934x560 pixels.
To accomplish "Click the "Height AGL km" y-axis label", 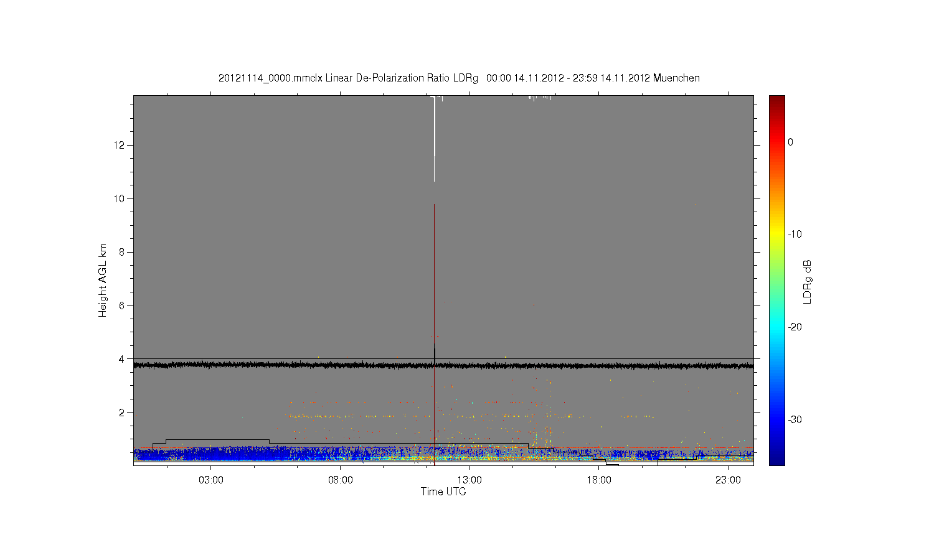I will (103, 280).
